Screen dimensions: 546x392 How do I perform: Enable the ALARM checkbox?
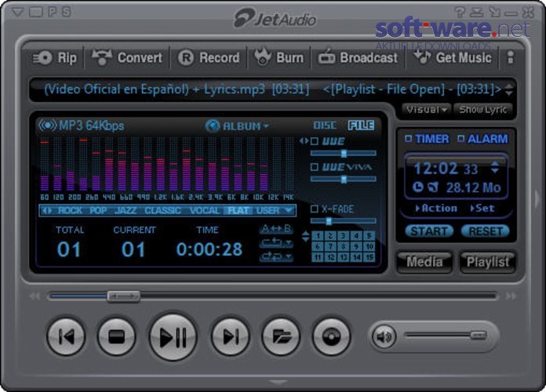(x=461, y=139)
